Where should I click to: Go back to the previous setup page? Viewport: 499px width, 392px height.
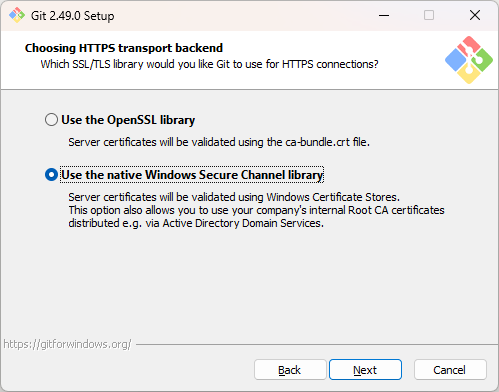click(290, 370)
